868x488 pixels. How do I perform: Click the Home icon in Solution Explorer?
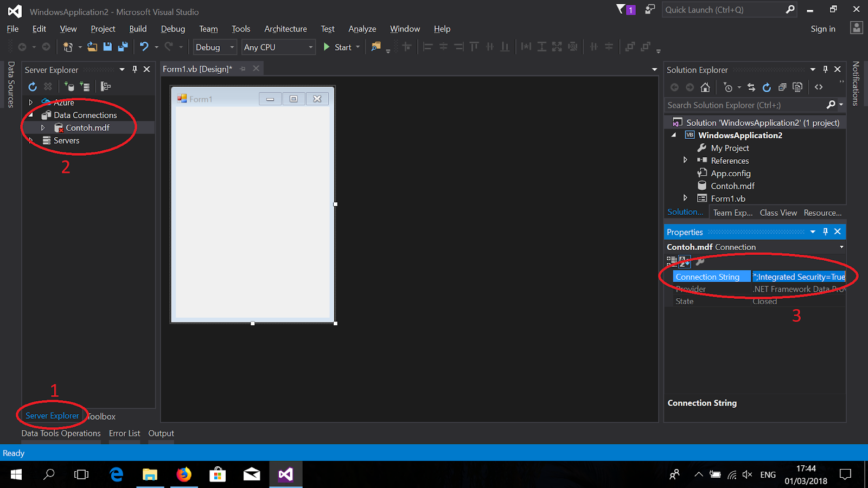[705, 87]
